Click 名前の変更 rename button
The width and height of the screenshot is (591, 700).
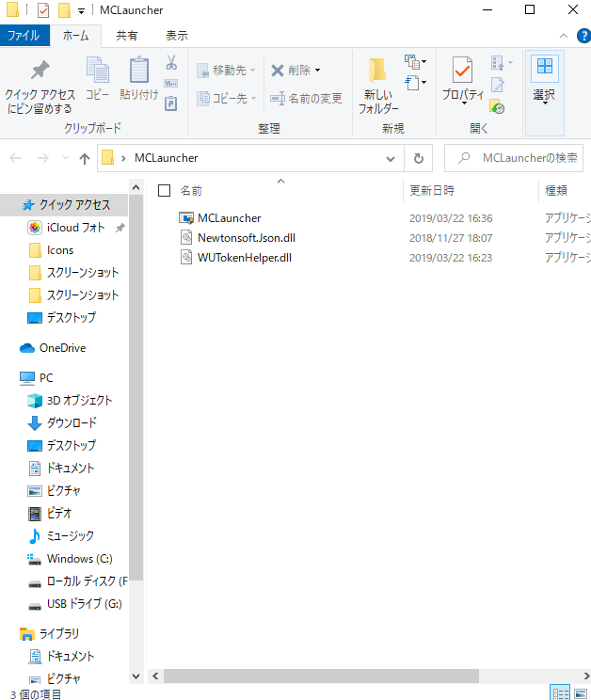click(307, 98)
